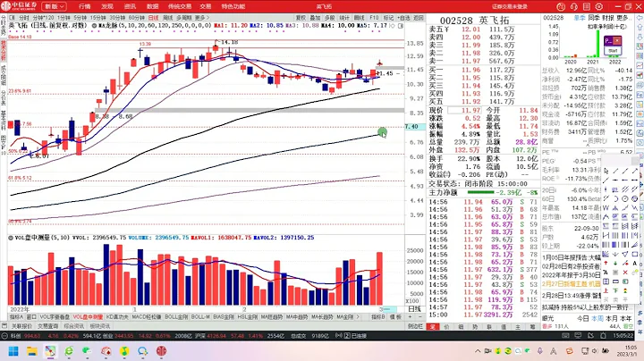
Task: Open the 板块资讯 bottom tab
Action: pos(100,326)
